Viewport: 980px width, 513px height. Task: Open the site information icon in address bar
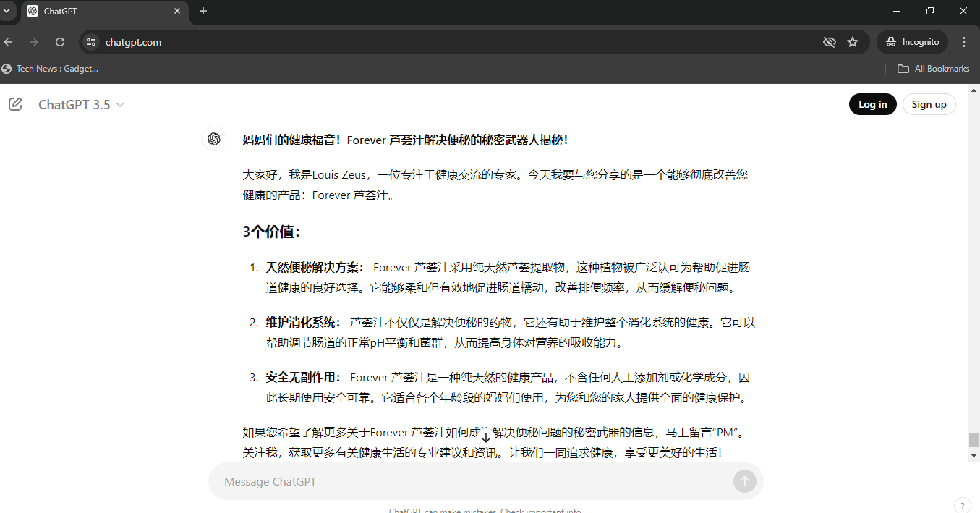pyautogui.click(x=91, y=42)
